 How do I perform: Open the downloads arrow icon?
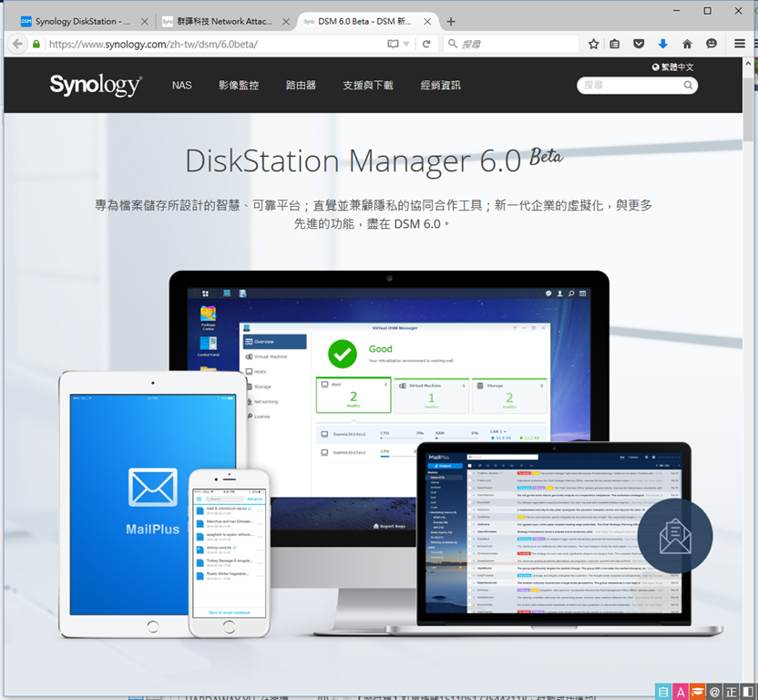point(662,44)
